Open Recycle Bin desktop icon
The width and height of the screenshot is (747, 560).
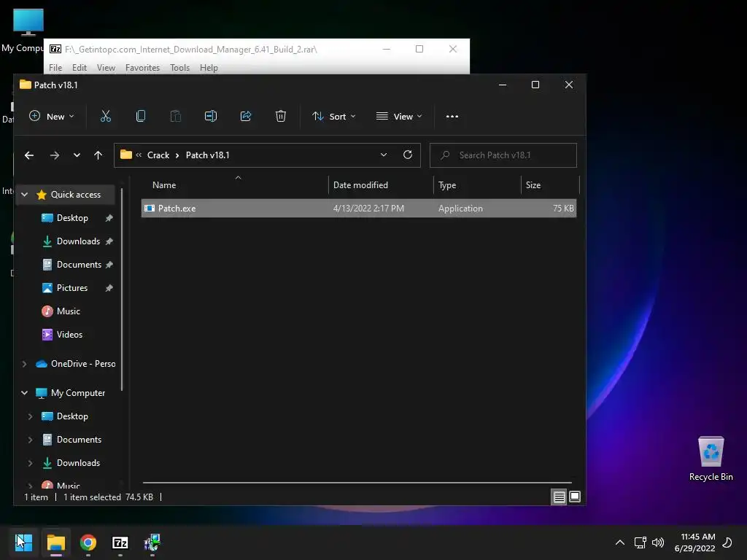point(711,458)
